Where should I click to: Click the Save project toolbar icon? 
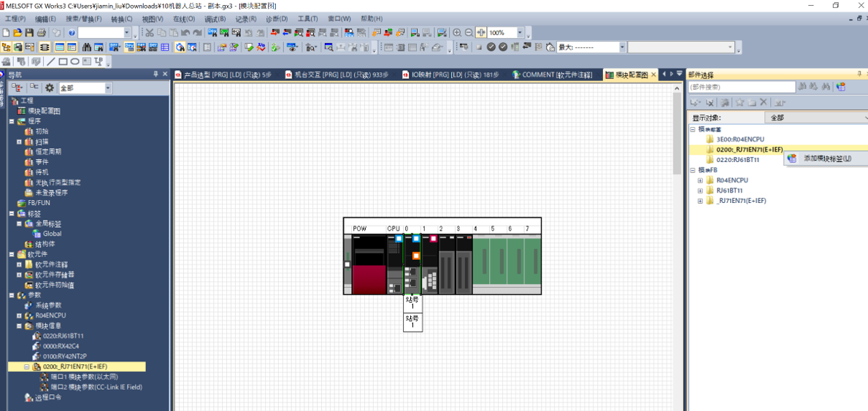pyautogui.click(x=29, y=33)
